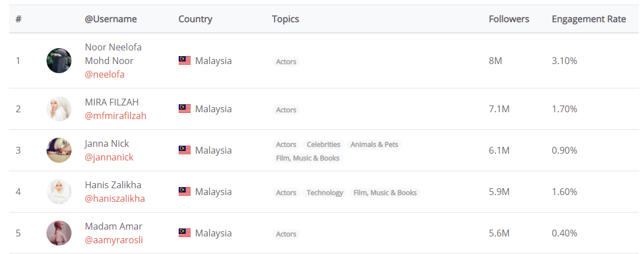
Task: Select Madam Amar's avatar image
Action: point(59,233)
